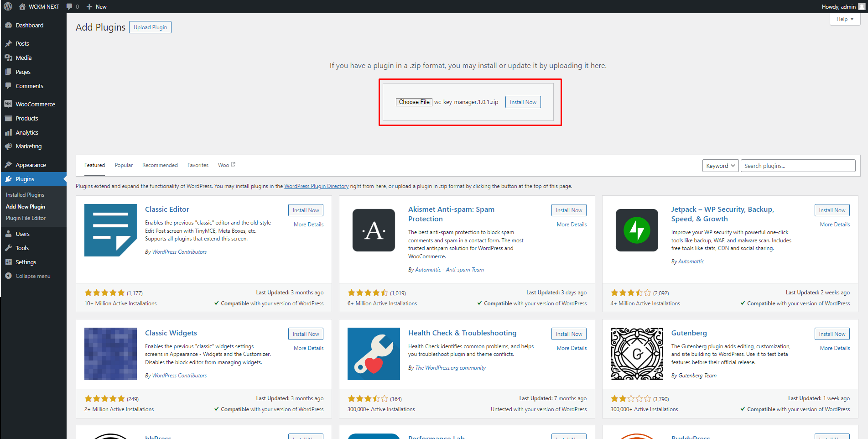Open the WCKM NEXT site home icon
Screen dimensions: 868x439
(x=22, y=6)
